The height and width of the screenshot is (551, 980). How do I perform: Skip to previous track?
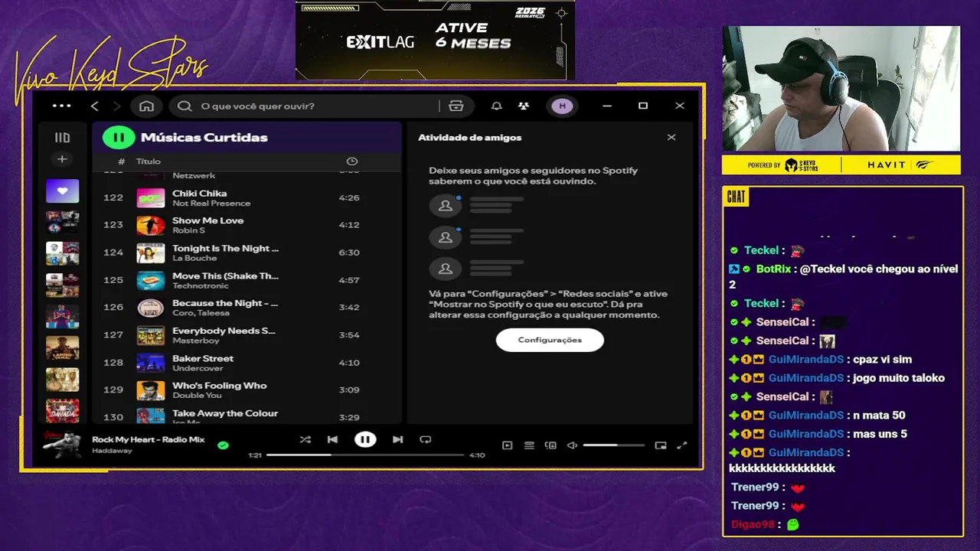tap(332, 439)
